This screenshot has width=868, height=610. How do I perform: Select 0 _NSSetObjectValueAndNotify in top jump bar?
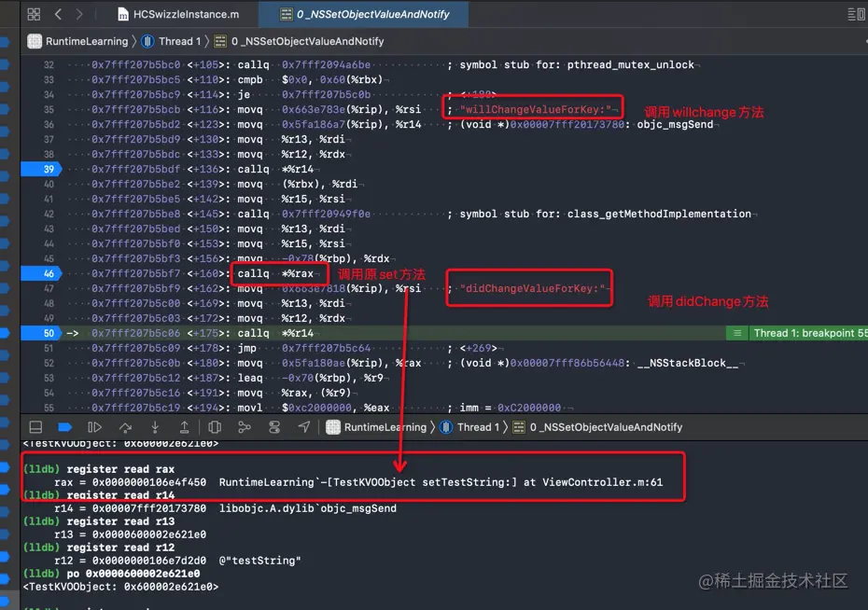(x=300, y=41)
